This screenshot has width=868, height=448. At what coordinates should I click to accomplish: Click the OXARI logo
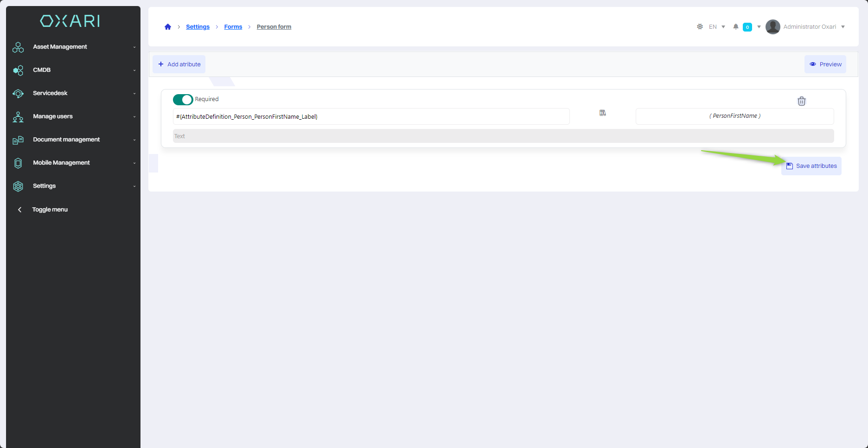pyautogui.click(x=70, y=21)
